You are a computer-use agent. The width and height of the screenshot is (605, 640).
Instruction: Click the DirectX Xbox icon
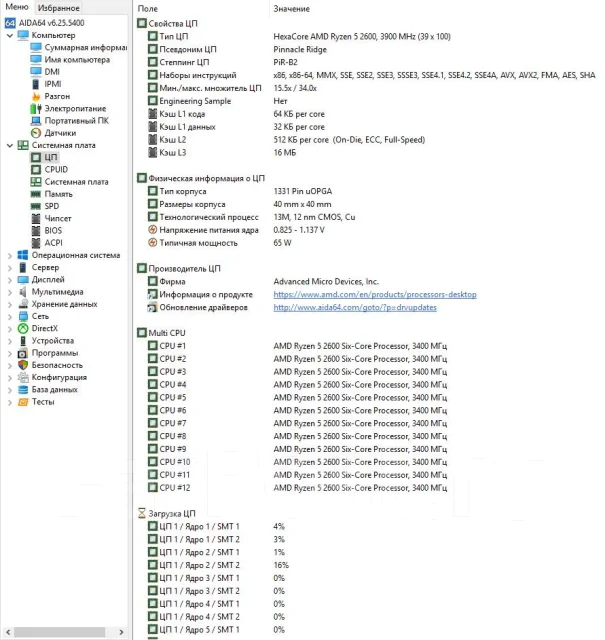click(23, 329)
